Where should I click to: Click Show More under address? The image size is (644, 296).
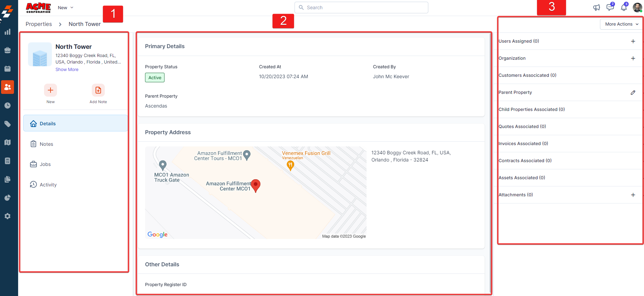click(67, 70)
